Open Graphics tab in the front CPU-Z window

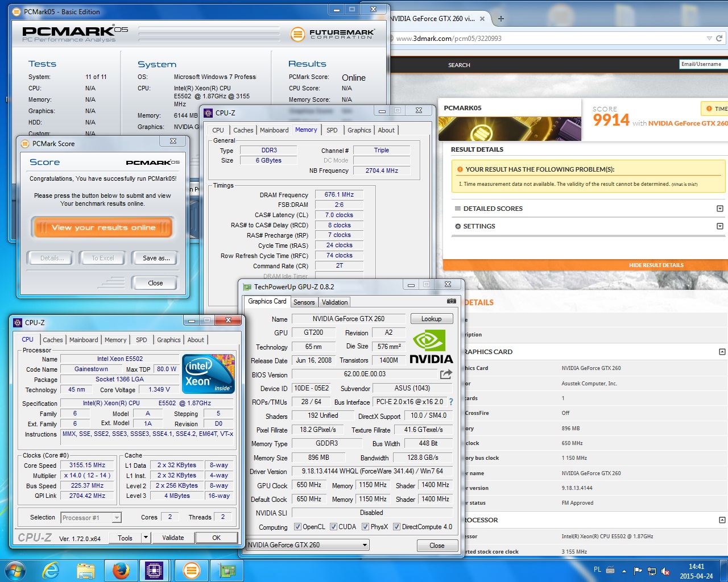point(169,340)
